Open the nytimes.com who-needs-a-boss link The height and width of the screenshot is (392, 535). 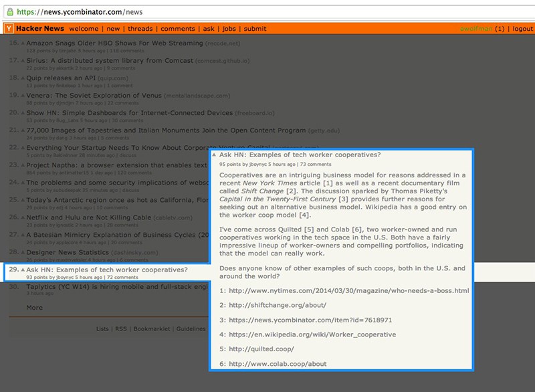[x=348, y=291]
